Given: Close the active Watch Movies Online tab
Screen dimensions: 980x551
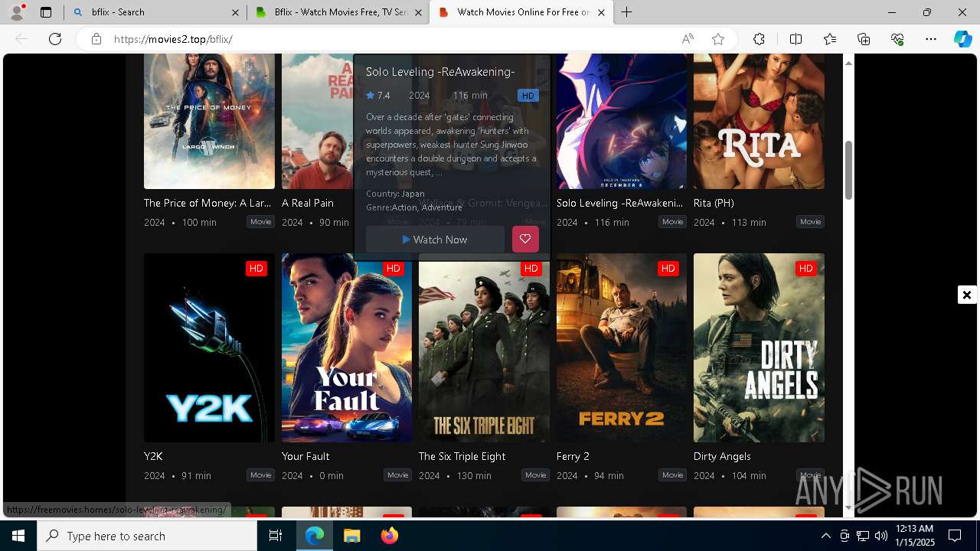Looking at the screenshot, I should pyautogui.click(x=601, y=12).
